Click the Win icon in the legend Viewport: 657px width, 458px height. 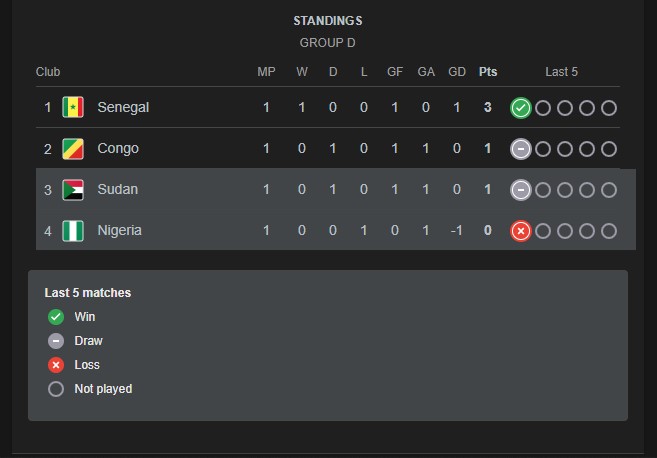click(x=56, y=317)
